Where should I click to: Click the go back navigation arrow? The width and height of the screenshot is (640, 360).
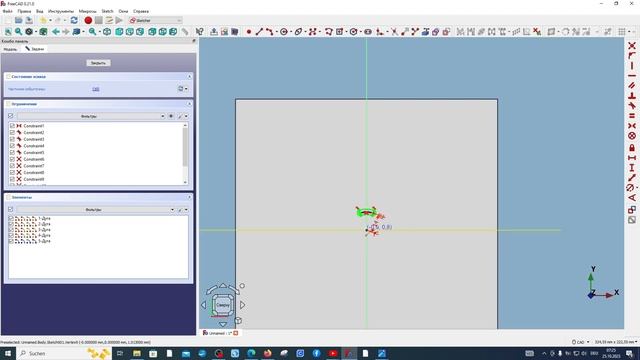[x=56, y=31]
